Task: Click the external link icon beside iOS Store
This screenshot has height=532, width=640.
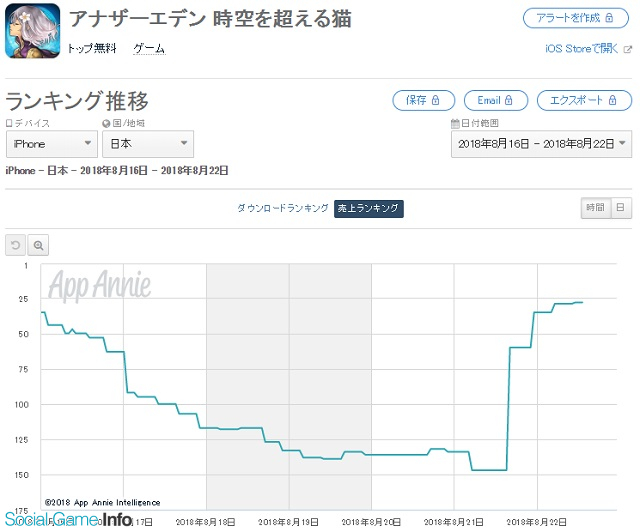Action: pyautogui.click(x=627, y=49)
